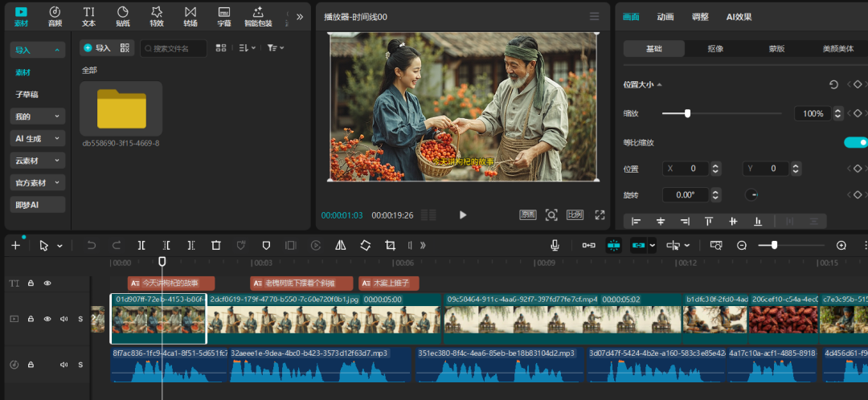Click the mirror flip icon in timeline toolbar
868x400 pixels.
tap(340, 245)
